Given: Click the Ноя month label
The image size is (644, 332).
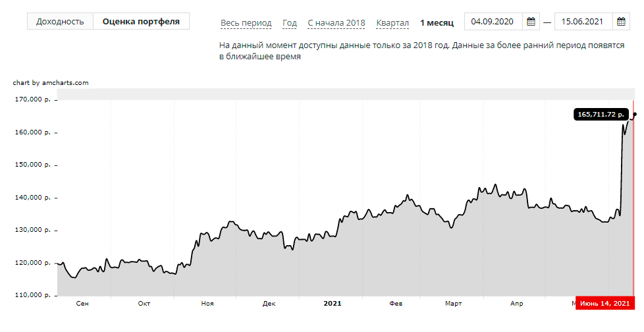Looking at the screenshot, I should point(207,304).
